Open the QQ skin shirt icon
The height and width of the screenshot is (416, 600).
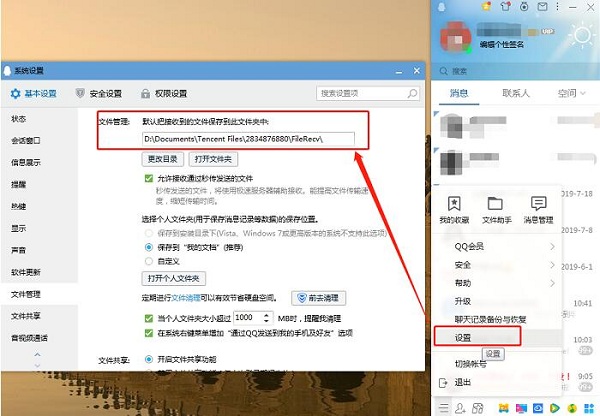tap(505, 6)
